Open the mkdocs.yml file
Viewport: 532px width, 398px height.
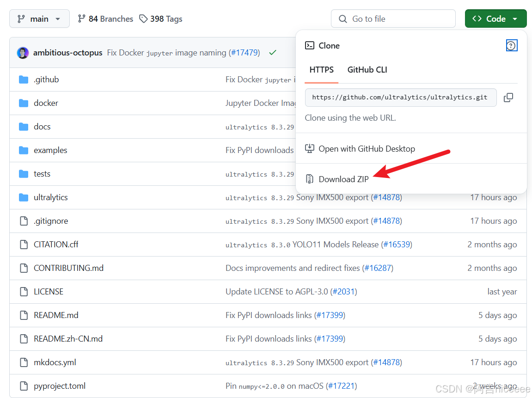[55, 362]
